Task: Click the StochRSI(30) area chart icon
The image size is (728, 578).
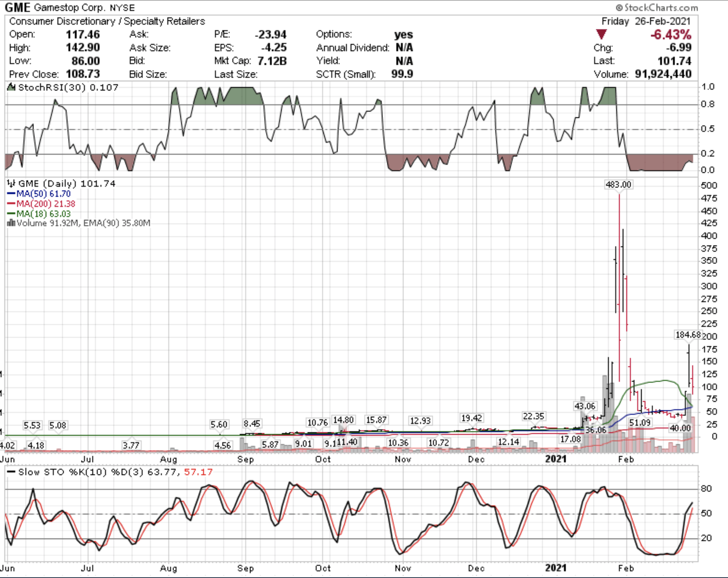Action: [x=12, y=87]
